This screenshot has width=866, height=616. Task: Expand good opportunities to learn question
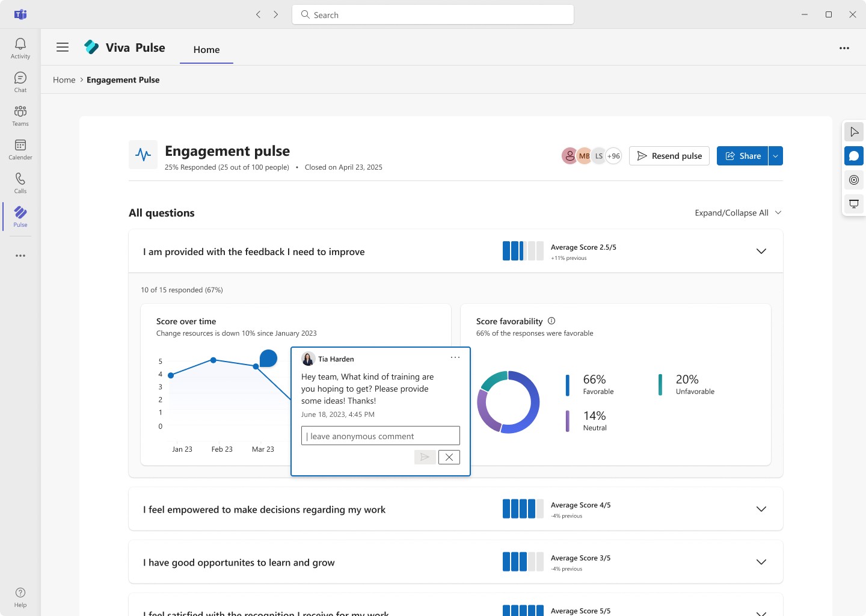(761, 562)
